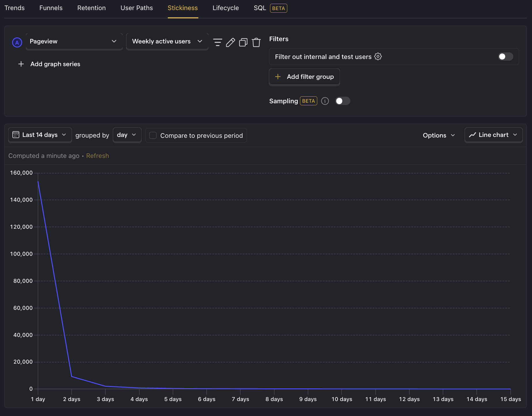The height and width of the screenshot is (416, 532).
Task: Toggle filter out internal and test users
Action: point(506,56)
